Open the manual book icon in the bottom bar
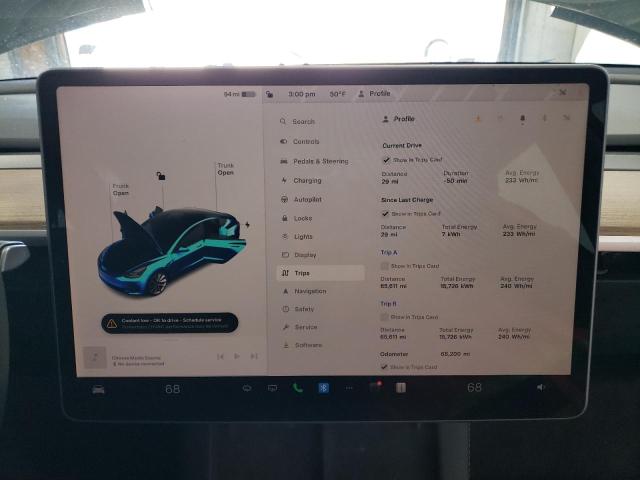Viewport: 640px width, 480px height. pos(401,387)
